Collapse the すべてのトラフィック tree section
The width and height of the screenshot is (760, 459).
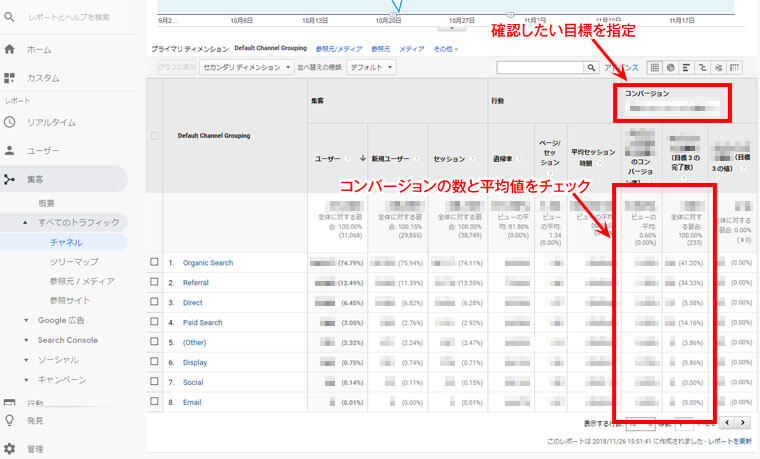click(25, 222)
